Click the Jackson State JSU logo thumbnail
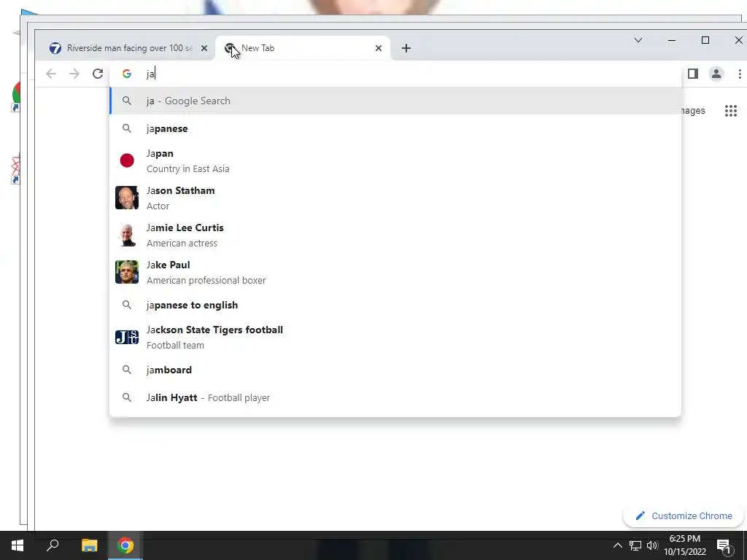The width and height of the screenshot is (747, 560). pyautogui.click(x=127, y=337)
